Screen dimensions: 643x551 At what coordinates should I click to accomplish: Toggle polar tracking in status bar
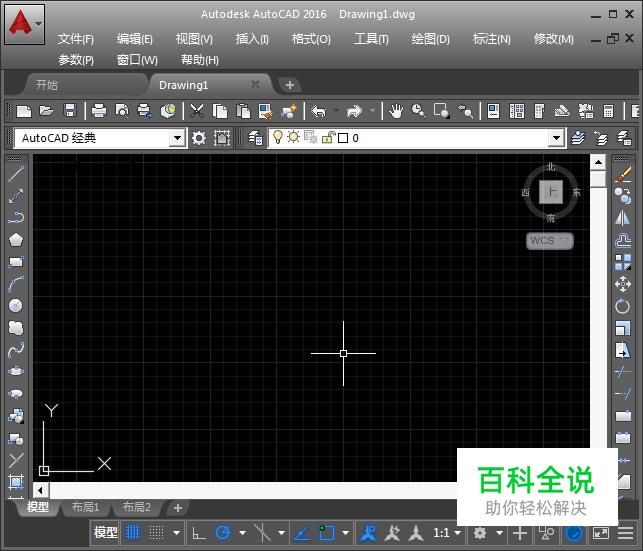click(223, 533)
